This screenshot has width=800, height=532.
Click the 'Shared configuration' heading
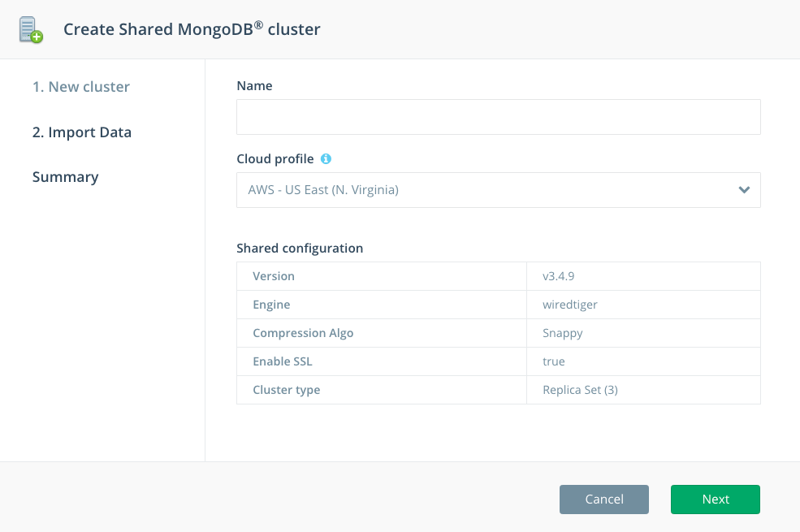[300, 249]
